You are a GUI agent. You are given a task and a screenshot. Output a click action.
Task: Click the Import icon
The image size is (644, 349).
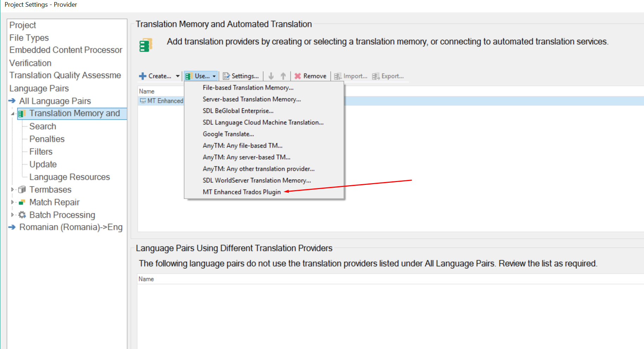tap(338, 76)
